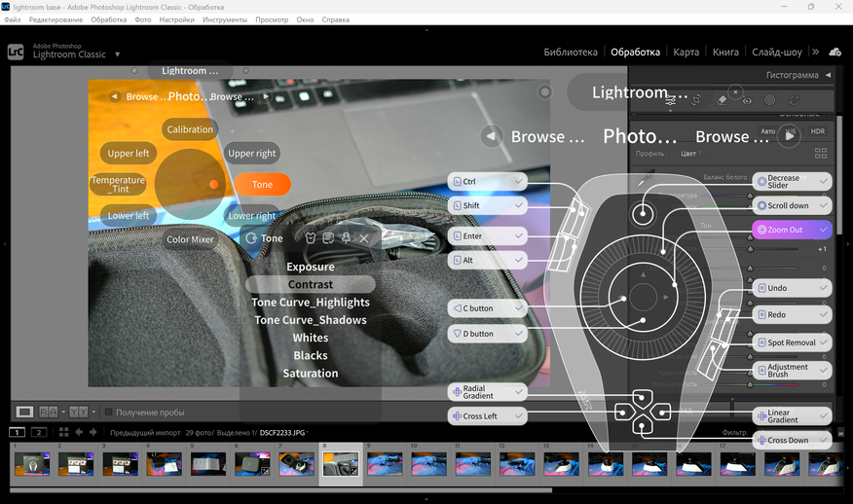Open the Lightroom Classic identity plate dropdown
This screenshot has height=504, width=853.
pos(117,54)
